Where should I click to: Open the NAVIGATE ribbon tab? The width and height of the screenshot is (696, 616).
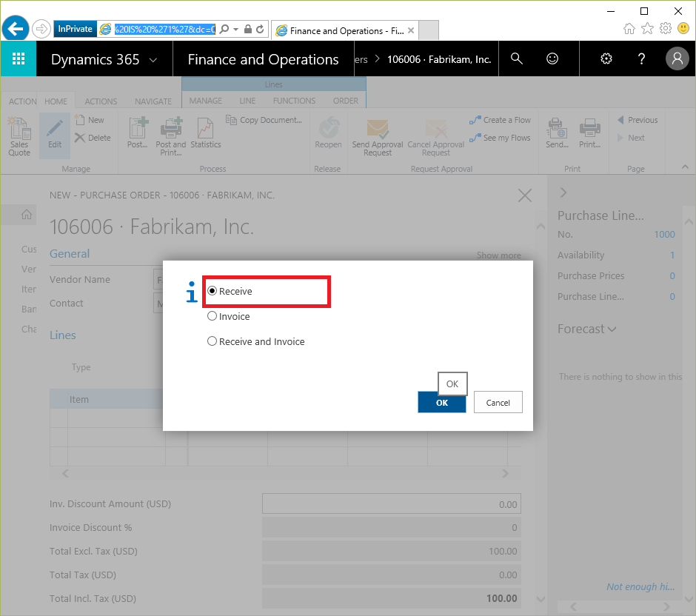[153, 101]
